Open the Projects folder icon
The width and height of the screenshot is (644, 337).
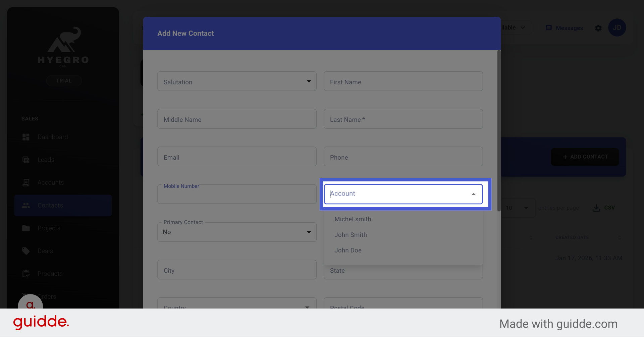click(26, 228)
